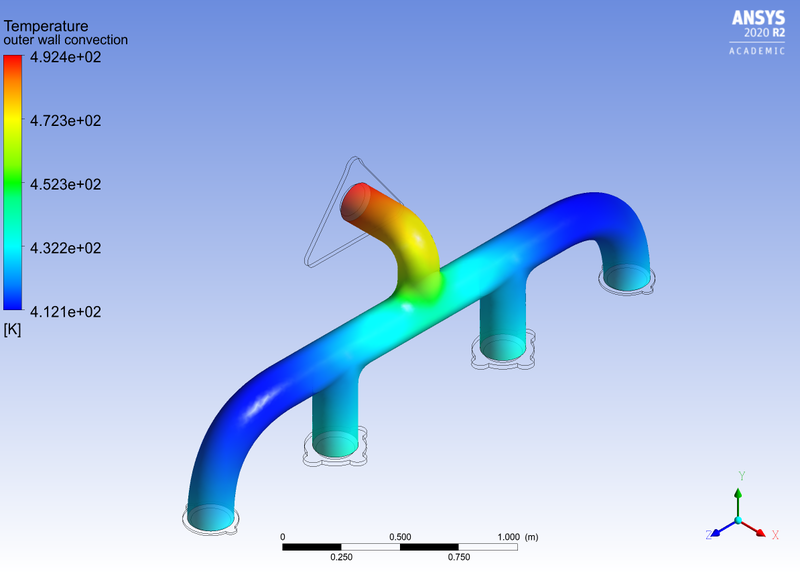800x574 pixels.
Task: Click the legend value 4.322e+02
Action: coord(66,248)
